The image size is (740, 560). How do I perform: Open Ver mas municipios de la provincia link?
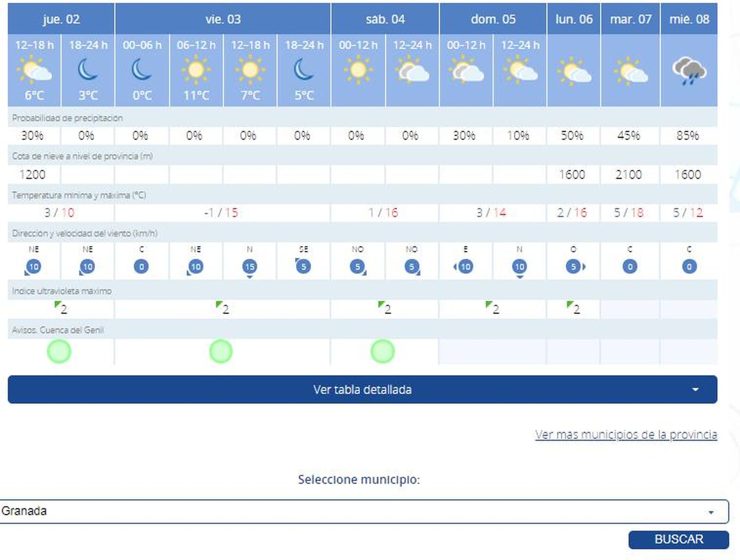[x=626, y=435]
